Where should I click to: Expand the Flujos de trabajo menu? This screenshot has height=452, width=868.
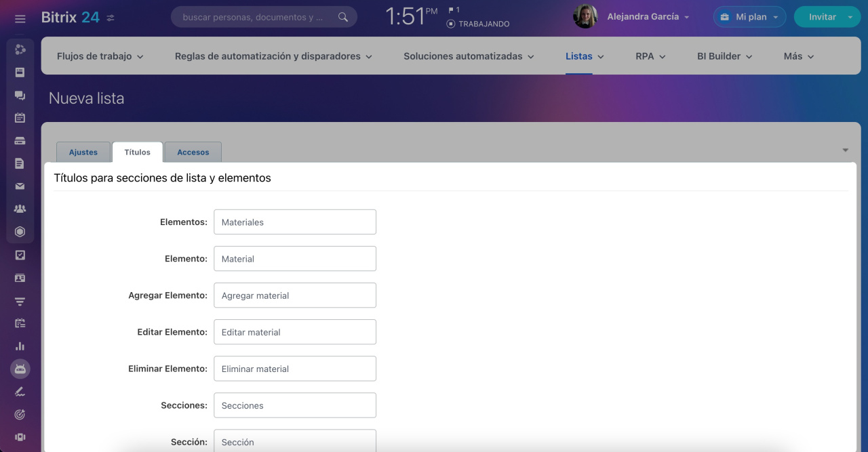coord(100,56)
